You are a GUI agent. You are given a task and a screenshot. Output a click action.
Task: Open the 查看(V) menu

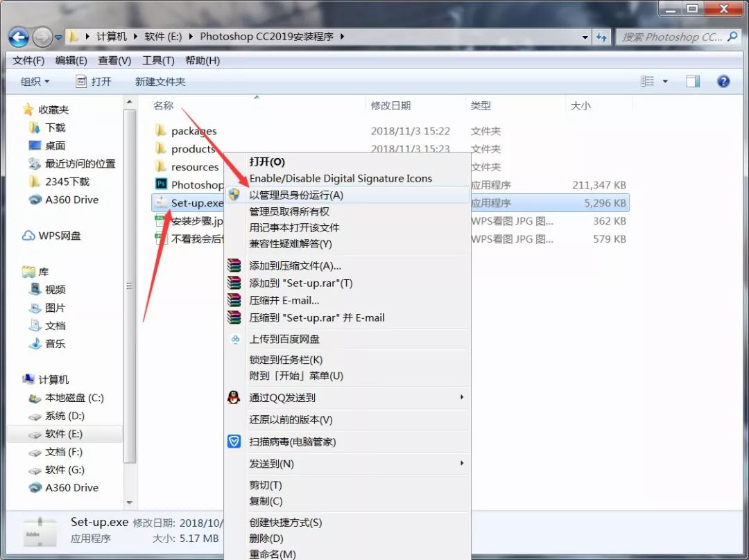click(114, 60)
